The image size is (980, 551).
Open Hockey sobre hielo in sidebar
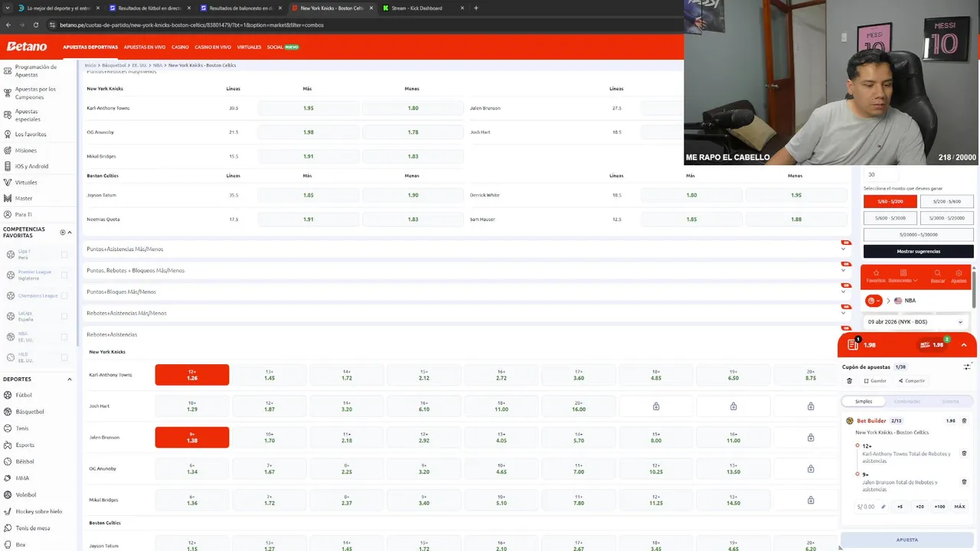[x=38, y=511]
